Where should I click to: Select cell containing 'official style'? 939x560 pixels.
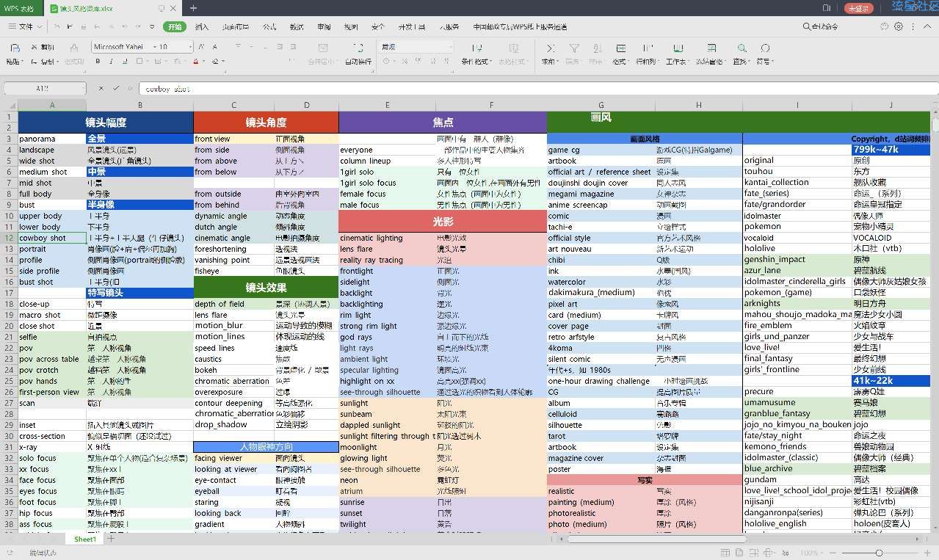pyautogui.click(x=601, y=238)
